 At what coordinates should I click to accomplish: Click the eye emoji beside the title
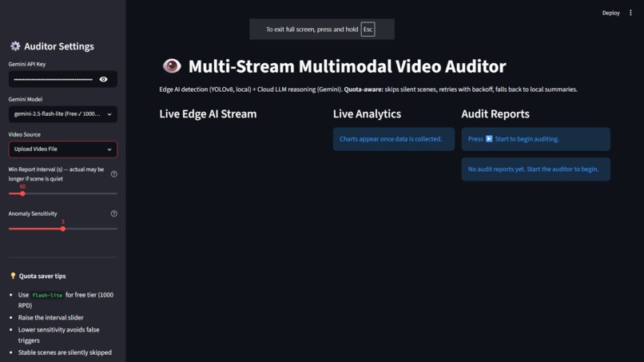pyautogui.click(x=172, y=66)
